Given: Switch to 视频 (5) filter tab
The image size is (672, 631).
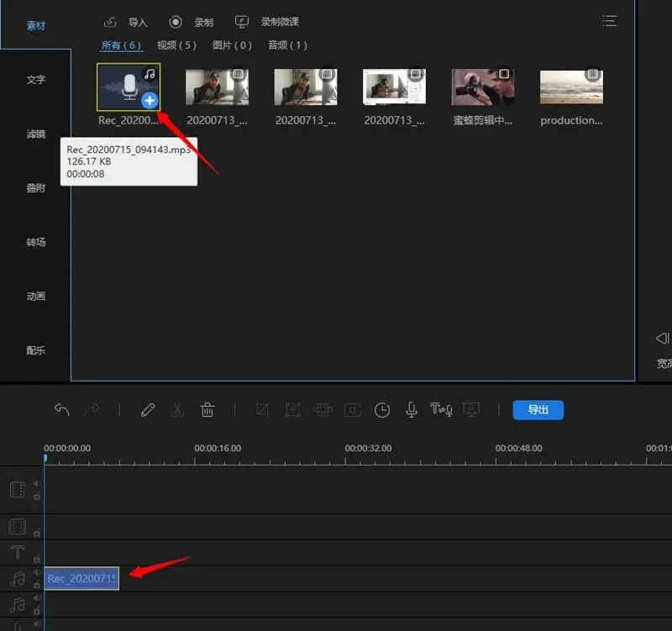Looking at the screenshot, I should click(176, 45).
